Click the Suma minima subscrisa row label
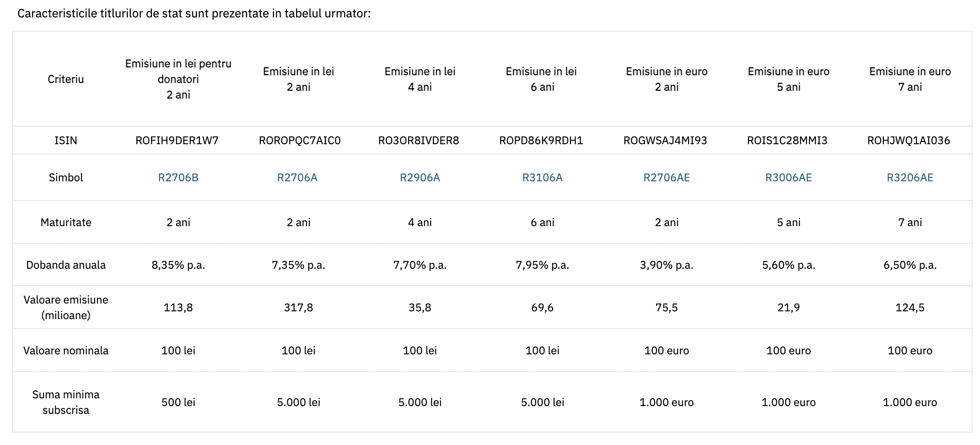This screenshot has height=445, width=980. 65,402
